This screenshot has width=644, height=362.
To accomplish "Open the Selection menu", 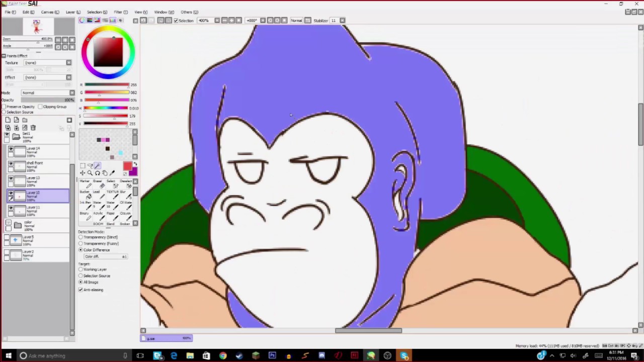I will coord(97,12).
